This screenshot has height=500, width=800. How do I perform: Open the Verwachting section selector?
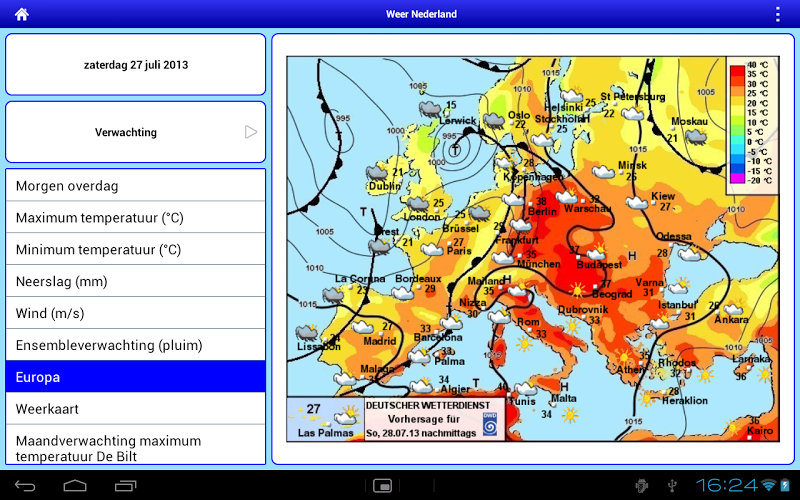tap(136, 132)
